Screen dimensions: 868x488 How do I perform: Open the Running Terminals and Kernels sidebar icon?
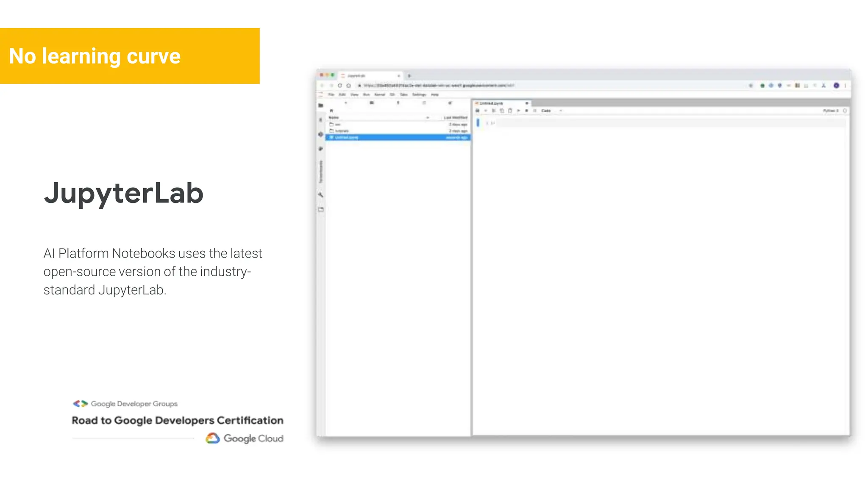click(x=321, y=120)
